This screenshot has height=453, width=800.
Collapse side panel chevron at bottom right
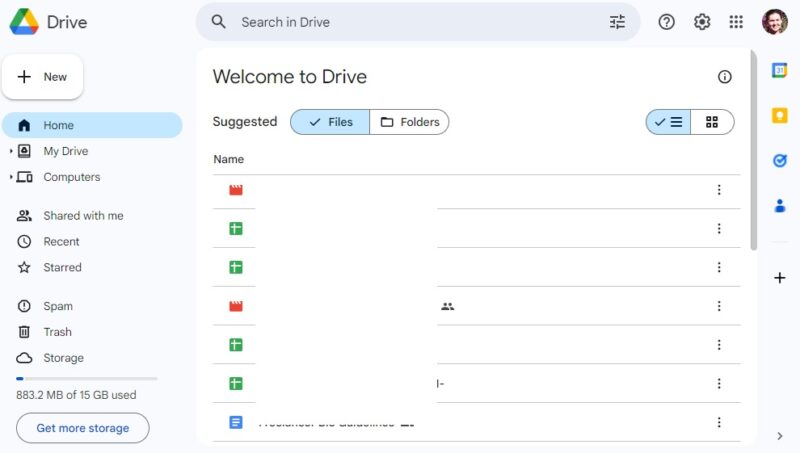click(x=780, y=436)
